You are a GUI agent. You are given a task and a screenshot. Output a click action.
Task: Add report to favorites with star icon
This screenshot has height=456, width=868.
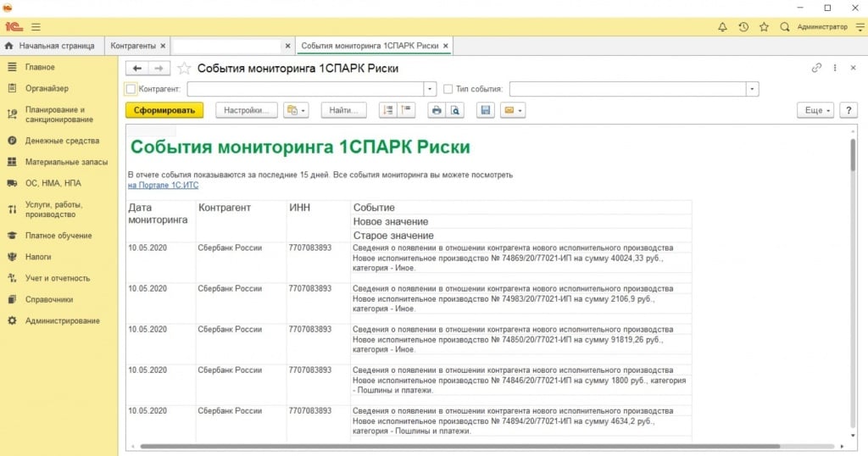click(x=183, y=68)
